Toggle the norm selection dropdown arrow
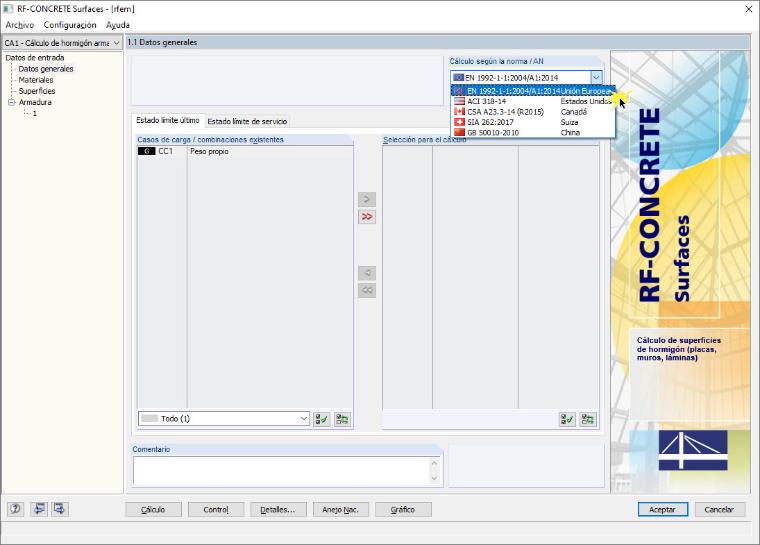Image resolution: width=760 pixels, height=545 pixels. (596, 78)
